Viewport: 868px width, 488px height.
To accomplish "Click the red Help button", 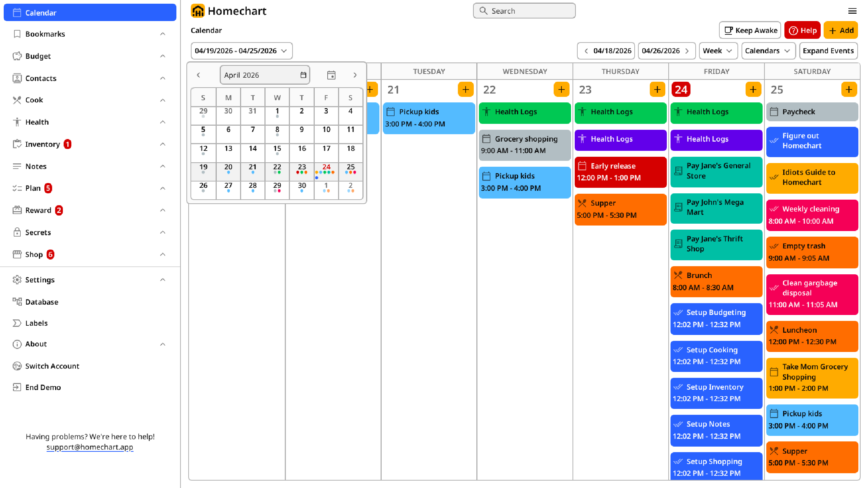I will click(802, 30).
